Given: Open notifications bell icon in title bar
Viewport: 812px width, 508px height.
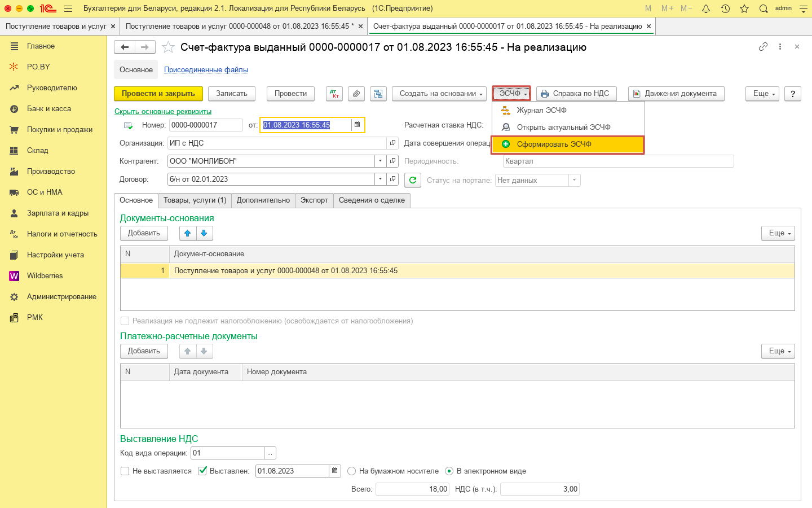Looking at the screenshot, I should (705, 8).
